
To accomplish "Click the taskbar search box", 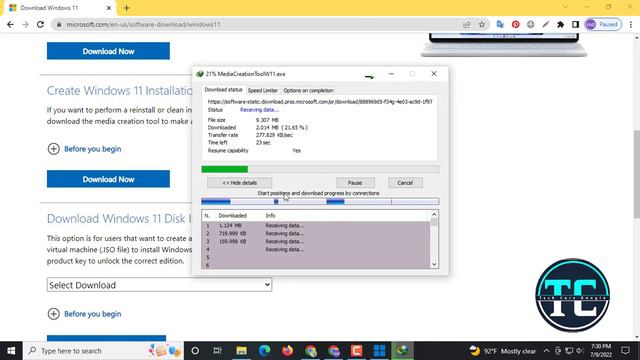I will point(103,351).
